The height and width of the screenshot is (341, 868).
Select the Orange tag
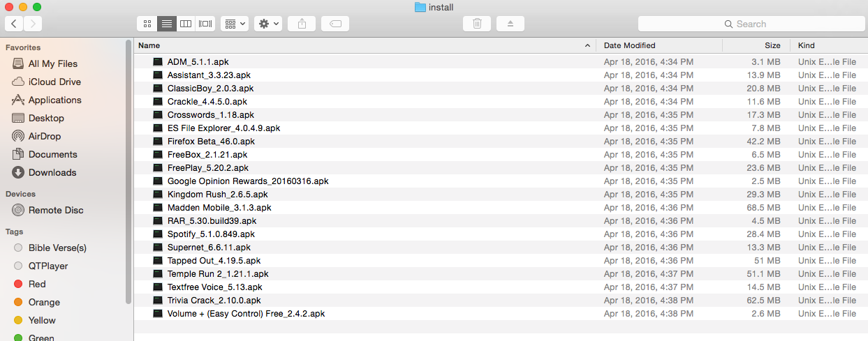click(44, 302)
